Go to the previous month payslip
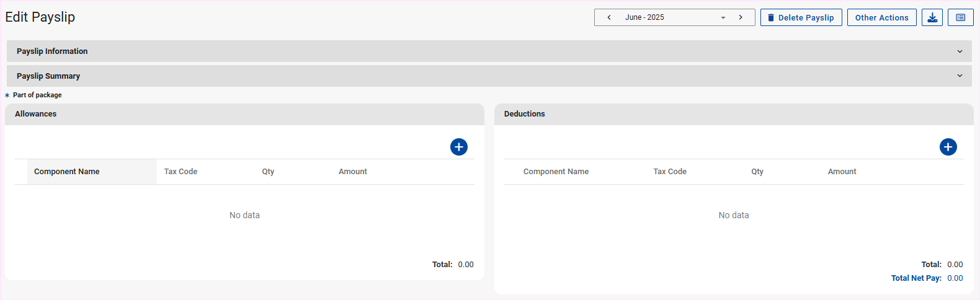The height and width of the screenshot is (300, 980). [609, 17]
